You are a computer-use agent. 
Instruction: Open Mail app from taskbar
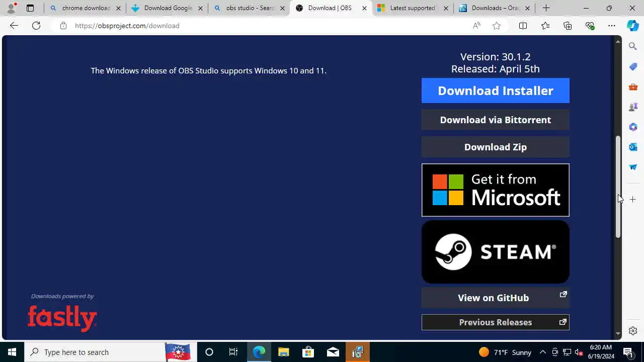pos(333,352)
